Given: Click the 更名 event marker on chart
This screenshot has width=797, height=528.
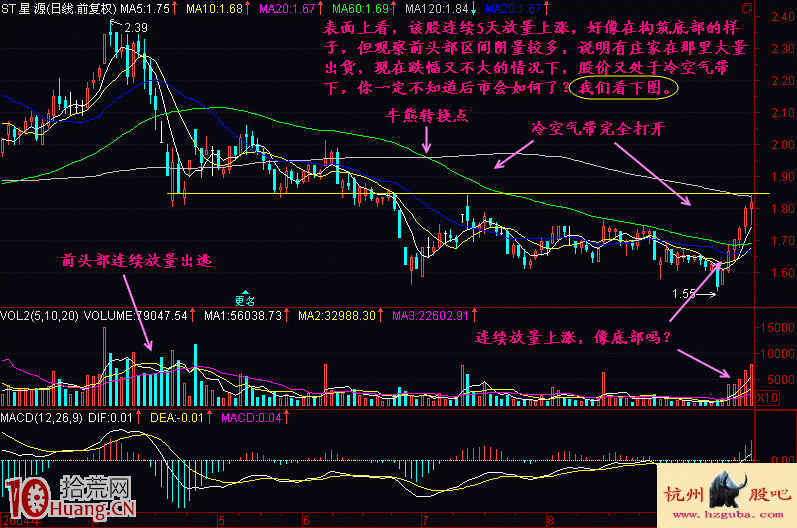Looking at the screenshot, I should [244, 299].
